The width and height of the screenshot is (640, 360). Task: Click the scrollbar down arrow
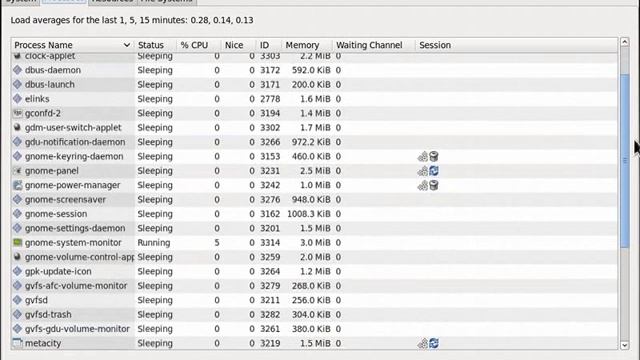point(624,345)
